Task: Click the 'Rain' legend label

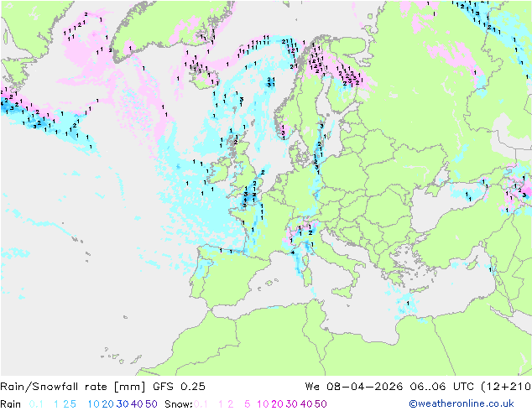Action: tap(11, 404)
